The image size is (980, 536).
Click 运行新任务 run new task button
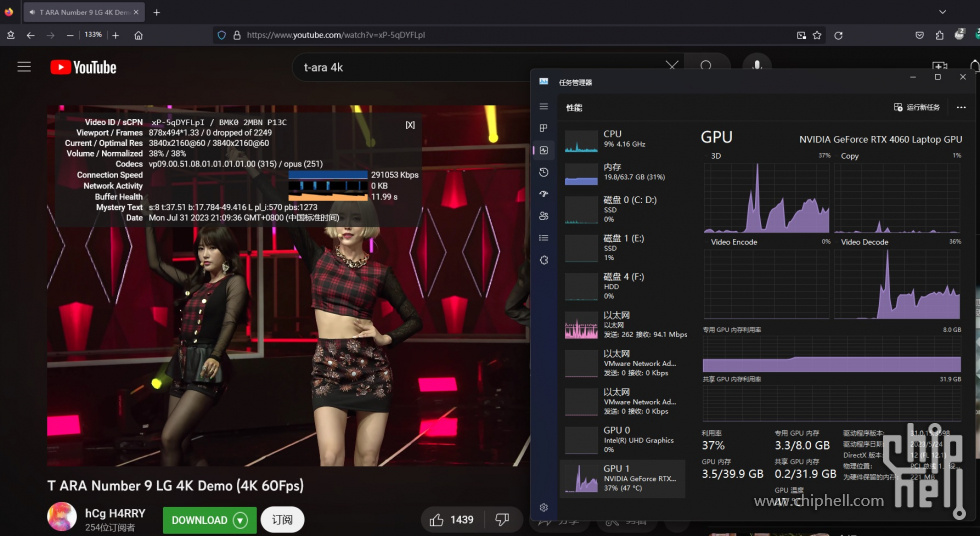tap(917, 107)
